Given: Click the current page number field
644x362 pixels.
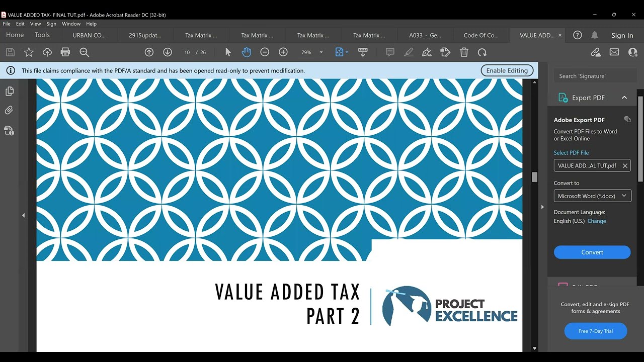Looking at the screenshot, I should coord(187,52).
